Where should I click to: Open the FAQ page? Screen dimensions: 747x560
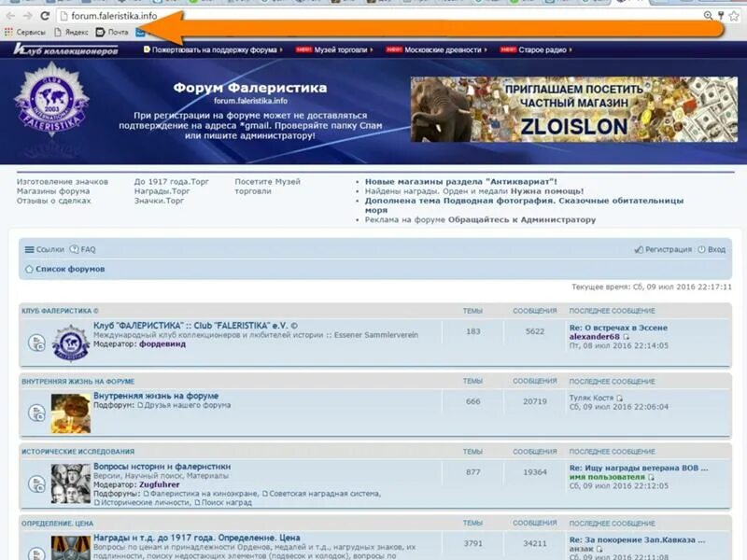pos(82,249)
